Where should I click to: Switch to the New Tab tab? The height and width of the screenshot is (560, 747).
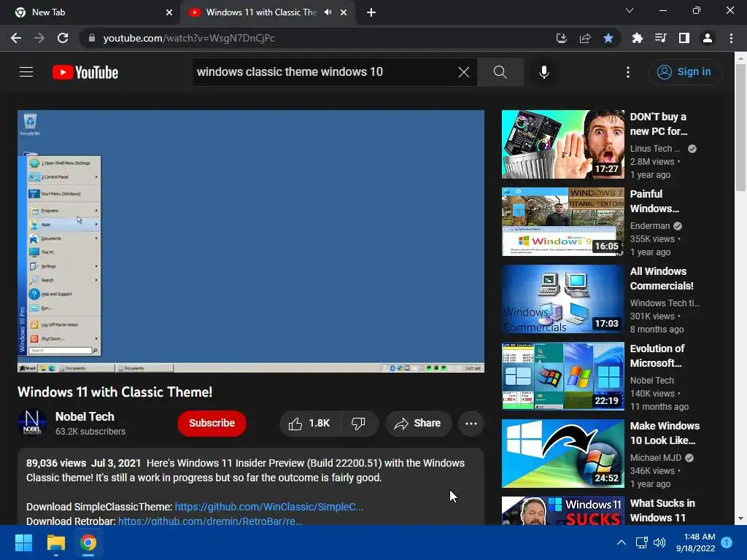tap(90, 12)
